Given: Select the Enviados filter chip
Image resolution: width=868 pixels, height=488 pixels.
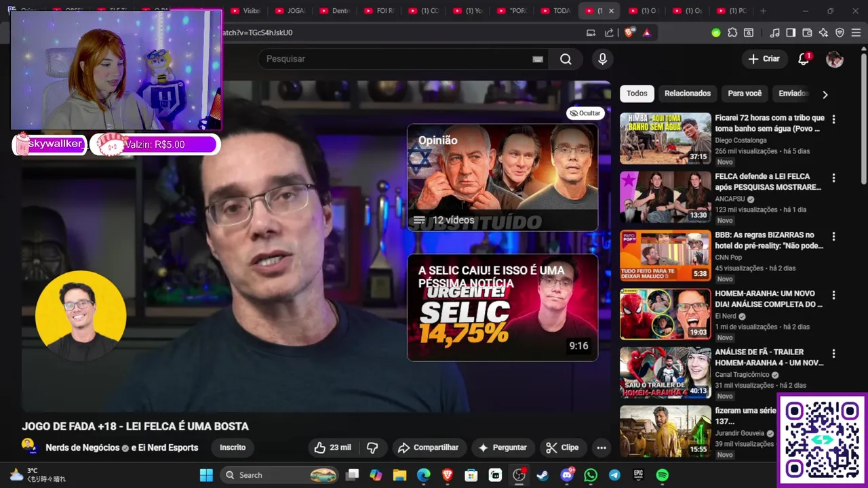Looking at the screenshot, I should pos(793,94).
